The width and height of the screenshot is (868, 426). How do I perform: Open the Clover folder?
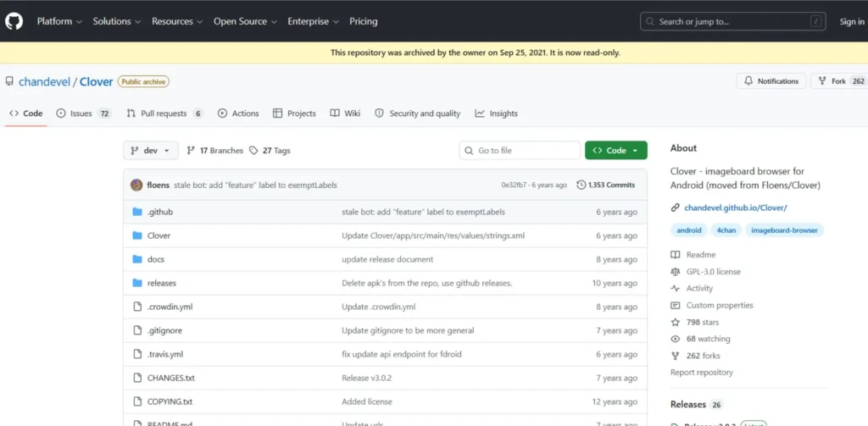[x=159, y=235]
